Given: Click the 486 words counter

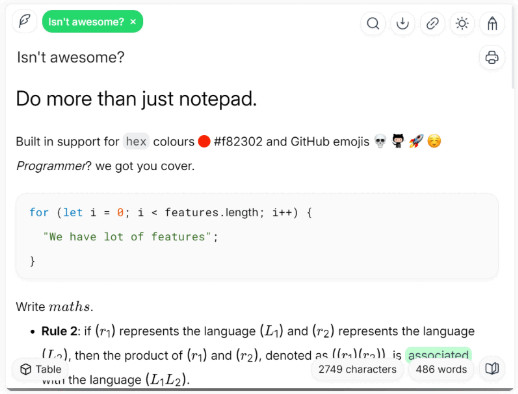Looking at the screenshot, I should 441,369.
